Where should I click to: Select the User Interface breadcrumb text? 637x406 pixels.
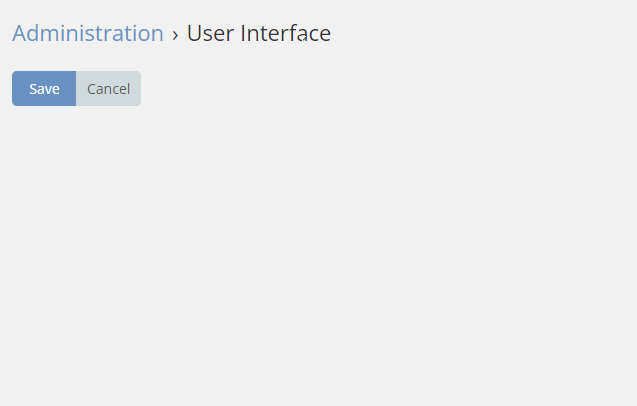(x=258, y=33)
